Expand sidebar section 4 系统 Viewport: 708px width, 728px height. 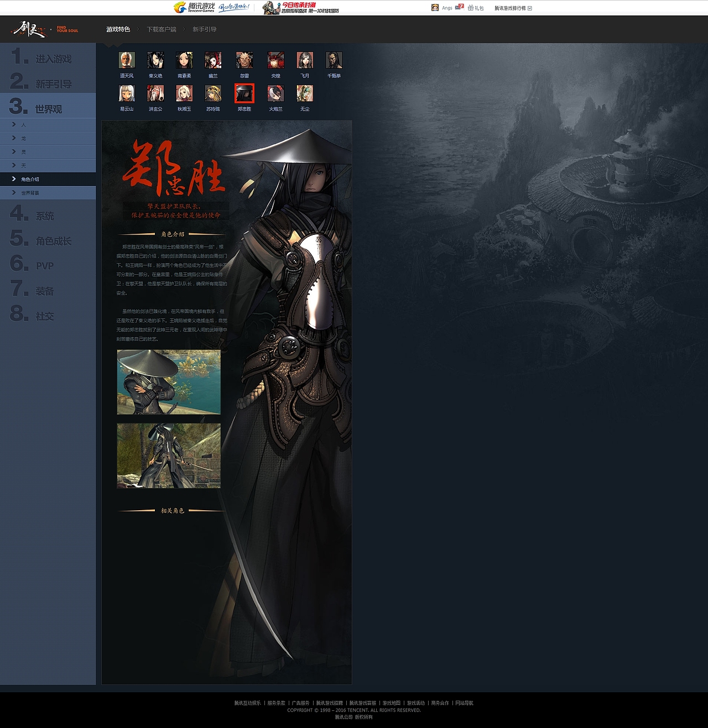point(48,214)
